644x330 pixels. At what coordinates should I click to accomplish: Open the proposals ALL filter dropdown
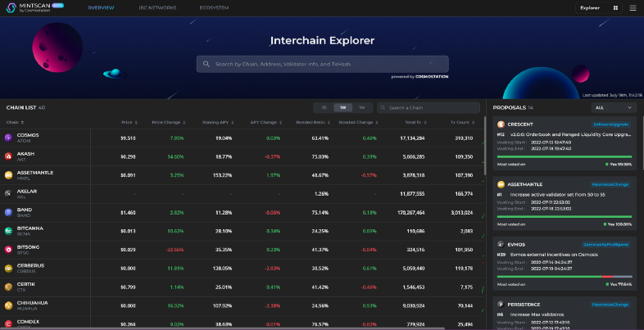point(614,107)
